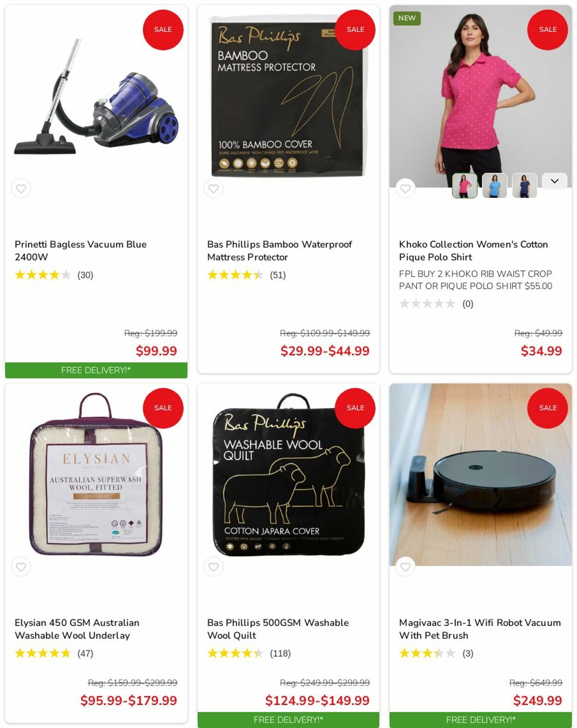View Bas Phillips 500GSM Wool Quilt product
This screenshot has height=728, width=577.
click(x=278, y=629)
